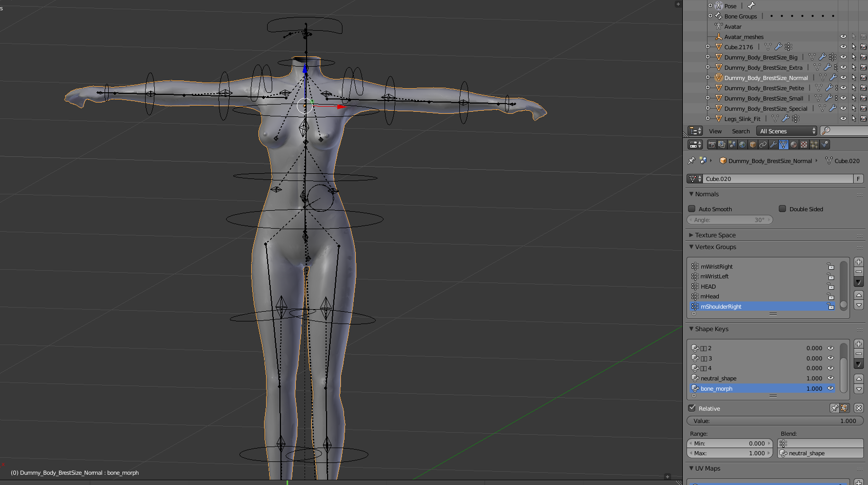The height and width of the screenshot is (485, 868).
Task: Adjust the shape key Value slider
Action: (775, 420)
